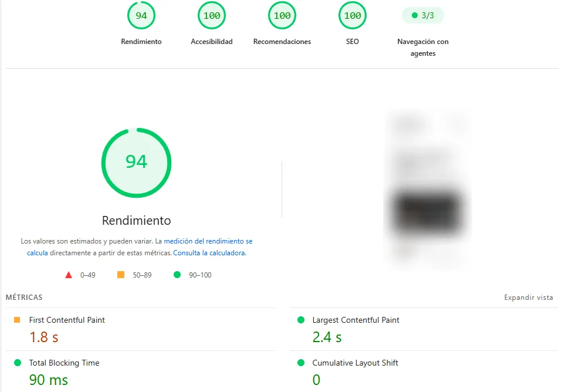The width and height of the screenshot is (562, 392).
Task: Click the green circle 90–100 legend icon
Action: click(x=177, y=275)
